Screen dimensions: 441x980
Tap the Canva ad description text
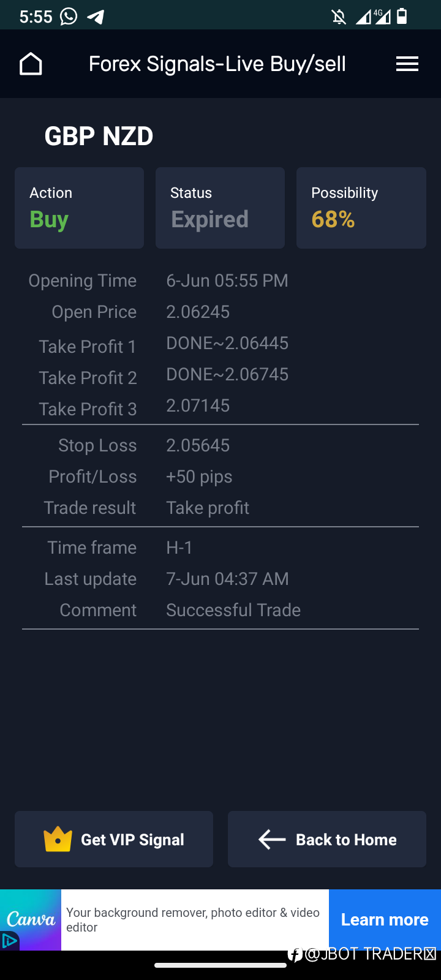[x=193, y=919]
